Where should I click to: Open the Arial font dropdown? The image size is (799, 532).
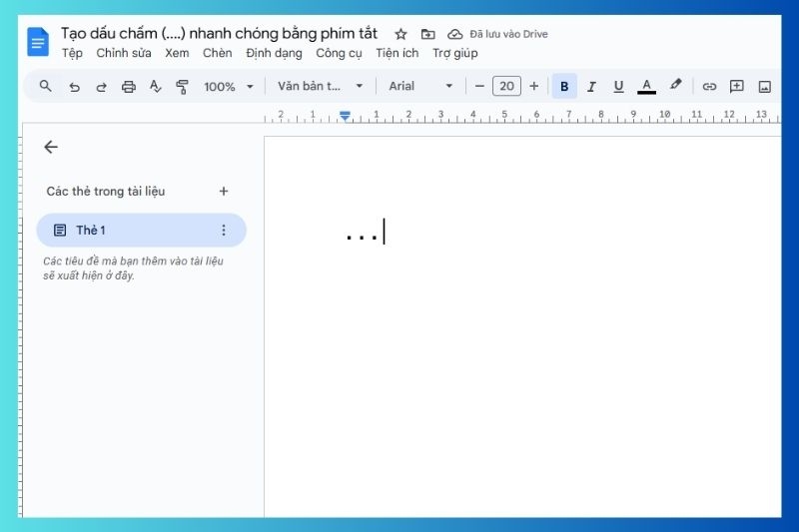420,86
